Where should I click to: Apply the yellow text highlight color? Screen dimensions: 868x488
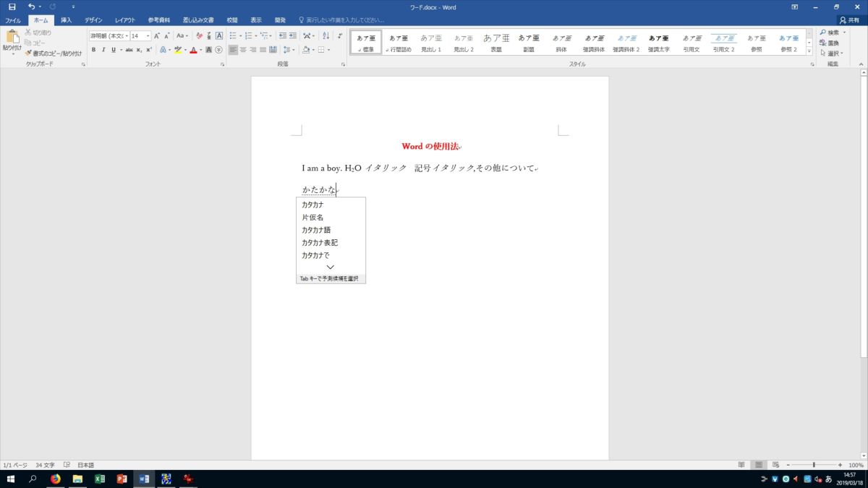point(177,50)
